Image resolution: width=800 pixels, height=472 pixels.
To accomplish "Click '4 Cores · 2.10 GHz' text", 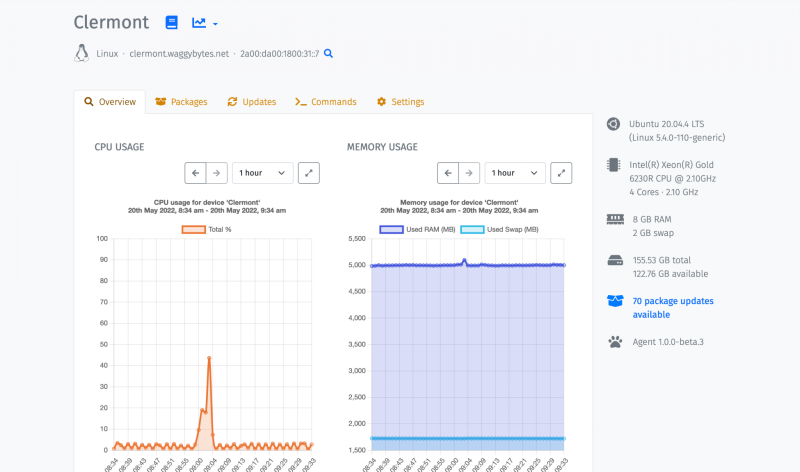I will click(x=664, y=192).
